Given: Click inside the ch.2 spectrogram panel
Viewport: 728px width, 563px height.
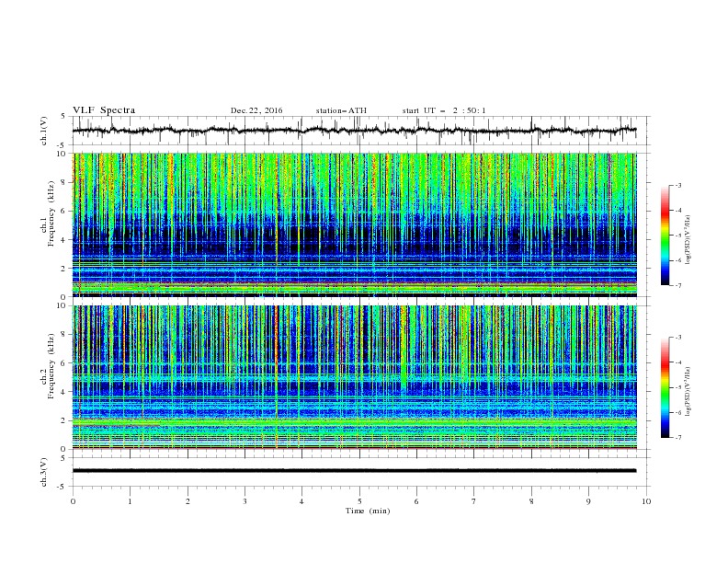Looking at the screenshot, I should (354, 377).
